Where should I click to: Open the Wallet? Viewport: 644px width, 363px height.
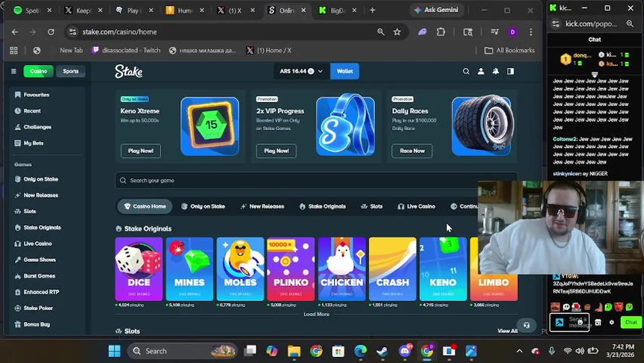[x=345, y=71]
